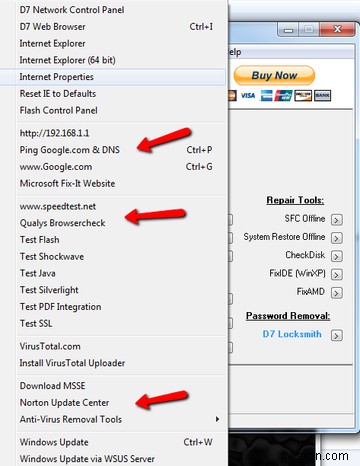Run SFC Offline arrow button
This screenshot has width=360, height=466.
coord(337,220)
